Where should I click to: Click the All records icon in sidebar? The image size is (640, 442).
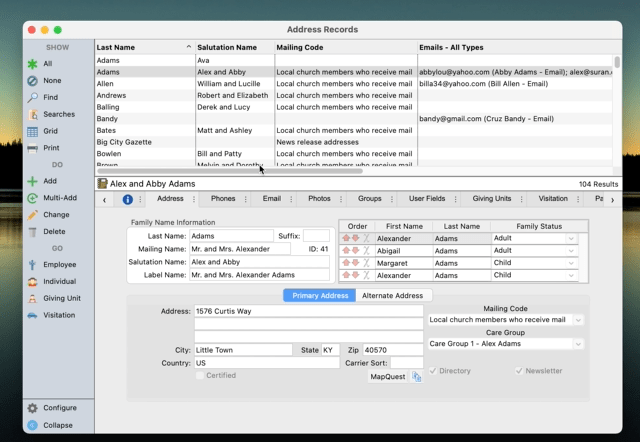click(x=33, y=64)
